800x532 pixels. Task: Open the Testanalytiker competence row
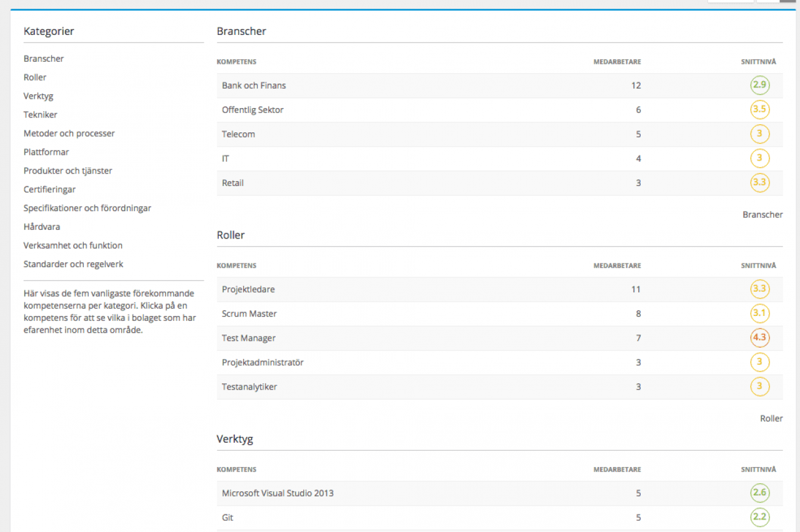(249, 387)
